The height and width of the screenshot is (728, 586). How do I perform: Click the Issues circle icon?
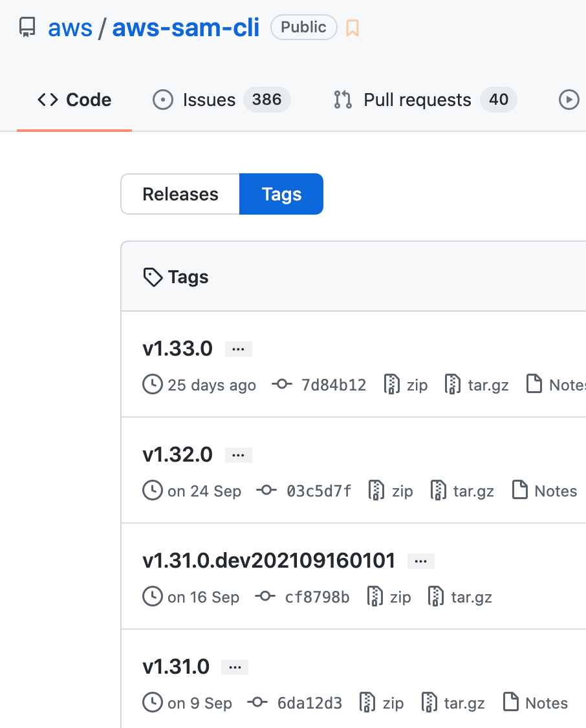162,100
